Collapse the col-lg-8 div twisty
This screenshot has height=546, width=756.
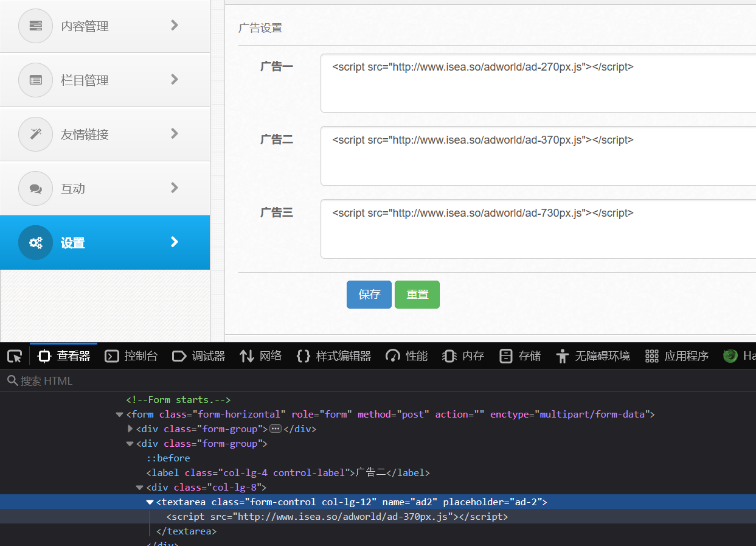(x=140, y=488)
